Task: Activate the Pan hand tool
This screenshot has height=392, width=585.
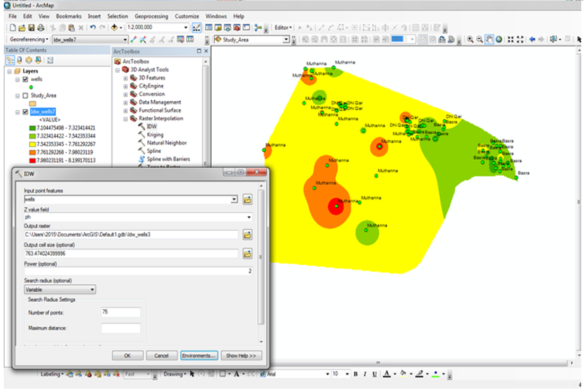Action: tap(489, 39)
